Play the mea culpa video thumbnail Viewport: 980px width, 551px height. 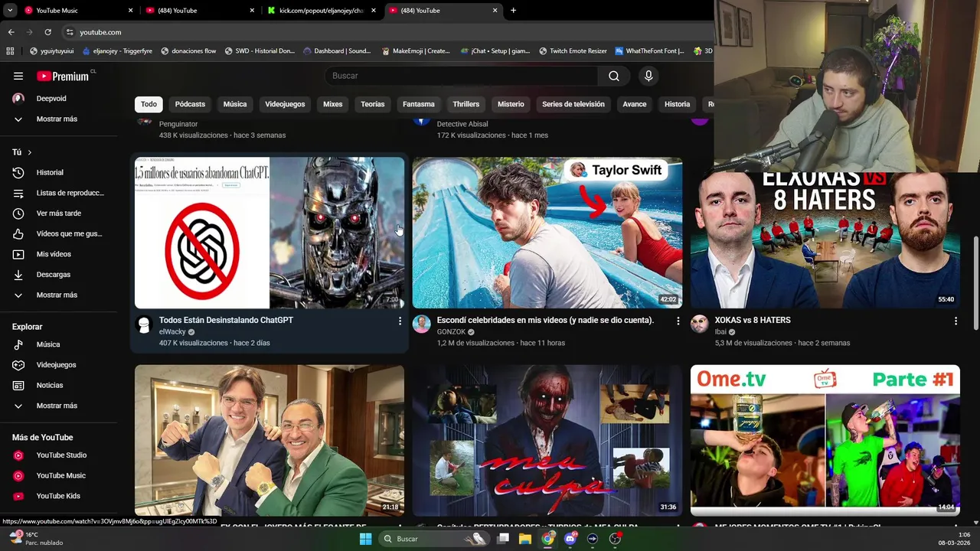547,440
